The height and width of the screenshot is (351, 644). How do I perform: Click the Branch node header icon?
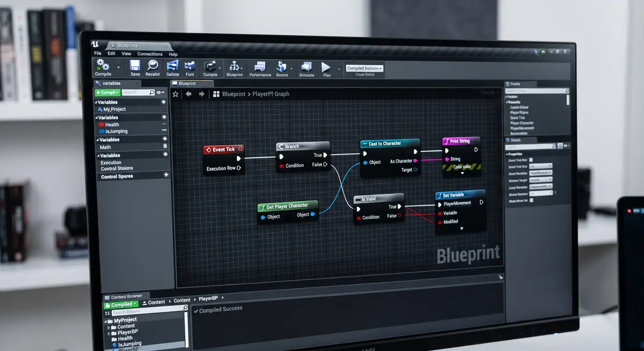point(281,147)
